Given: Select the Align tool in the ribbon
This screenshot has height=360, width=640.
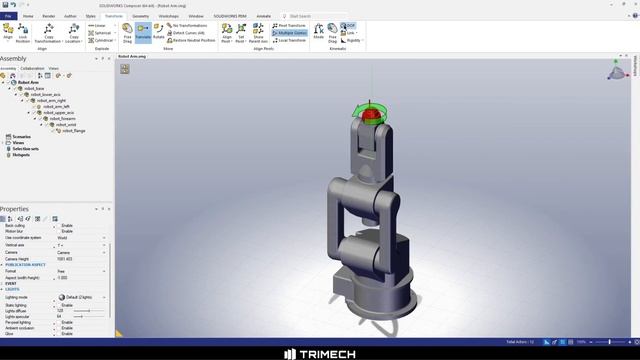Looking at the screenshot, I should (x=8, y=33).
